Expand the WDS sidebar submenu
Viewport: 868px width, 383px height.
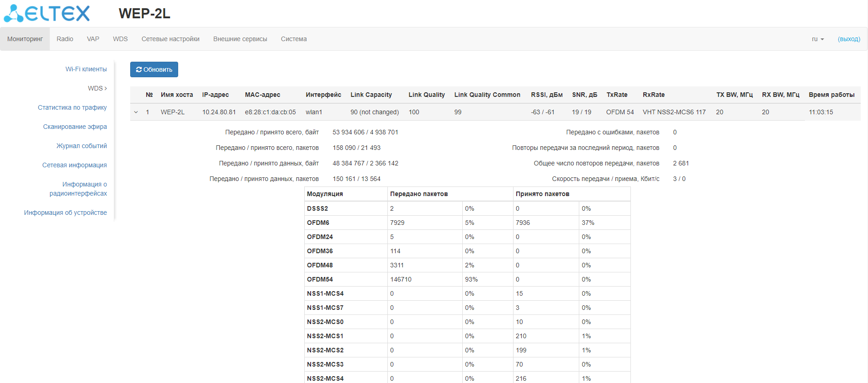[97, 88]
